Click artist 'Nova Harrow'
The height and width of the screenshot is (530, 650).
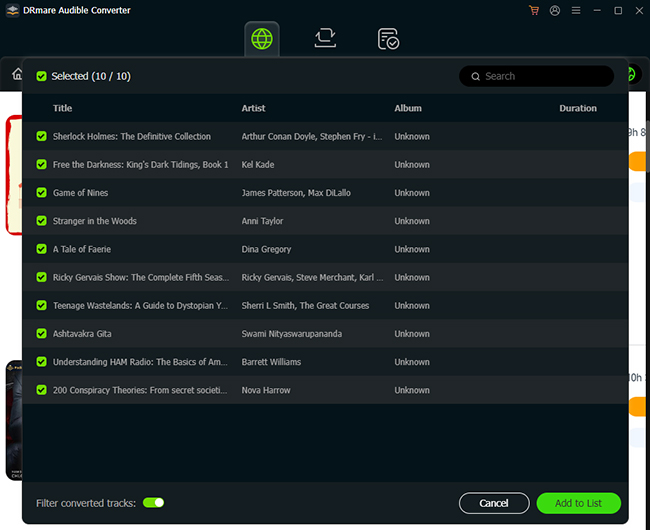[x=266, y=390]
